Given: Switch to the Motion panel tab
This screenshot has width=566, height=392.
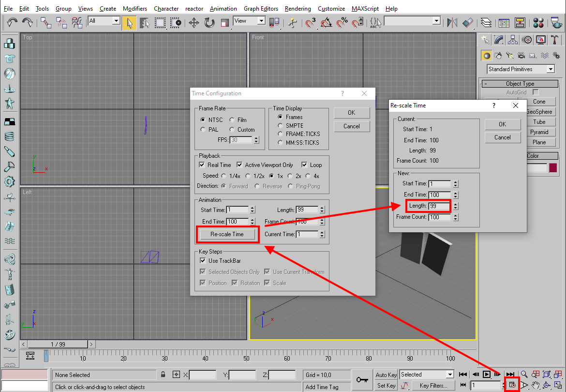Looking at the screenshot, I should (527, 40).
